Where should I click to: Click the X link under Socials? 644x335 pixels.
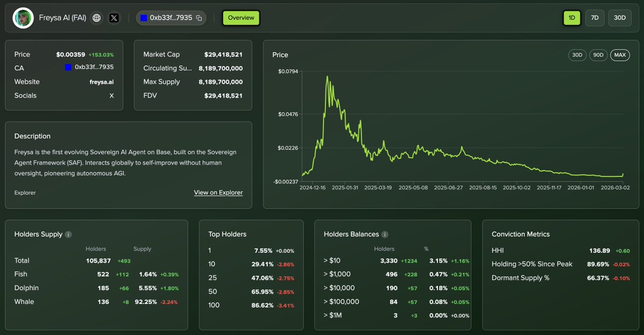click(112, 95)
